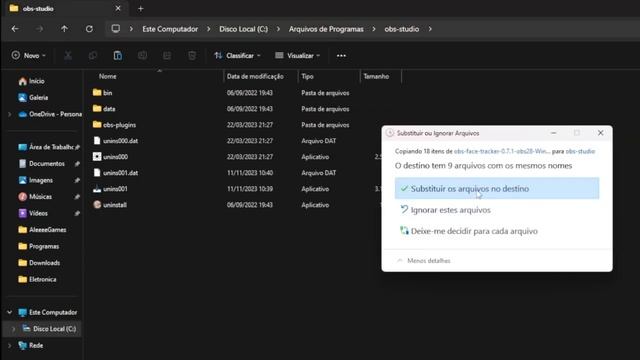
Task: Open Eletronica folder in sidebar
Action: (38, 279)
